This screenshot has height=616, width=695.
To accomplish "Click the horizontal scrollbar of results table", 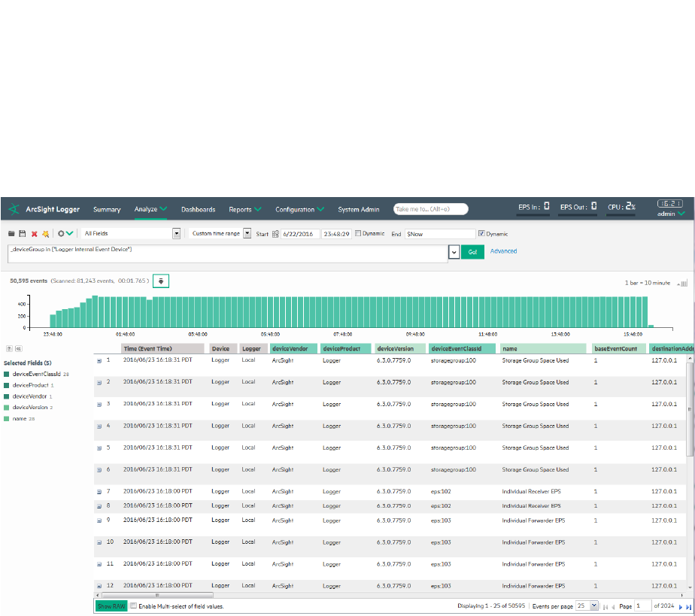I will tap(157, 595).
